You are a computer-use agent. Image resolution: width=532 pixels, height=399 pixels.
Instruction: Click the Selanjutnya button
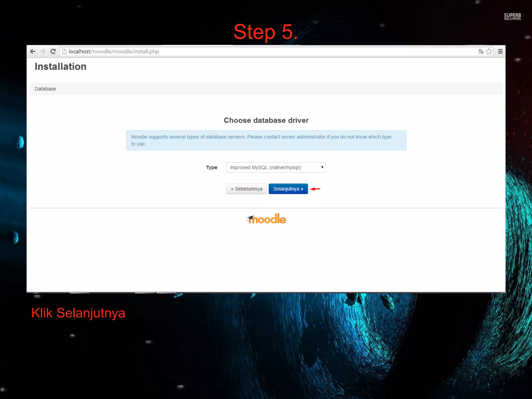(x=288, y=189)
